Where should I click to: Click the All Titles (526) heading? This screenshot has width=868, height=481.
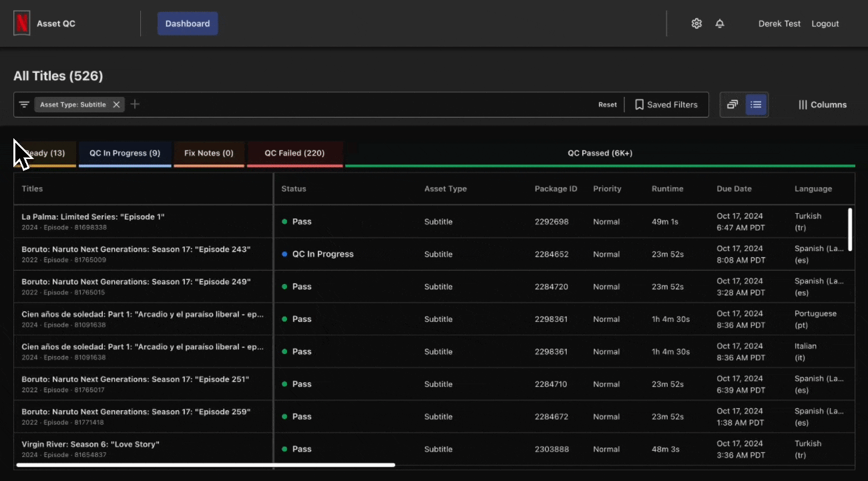click(58, 76)
